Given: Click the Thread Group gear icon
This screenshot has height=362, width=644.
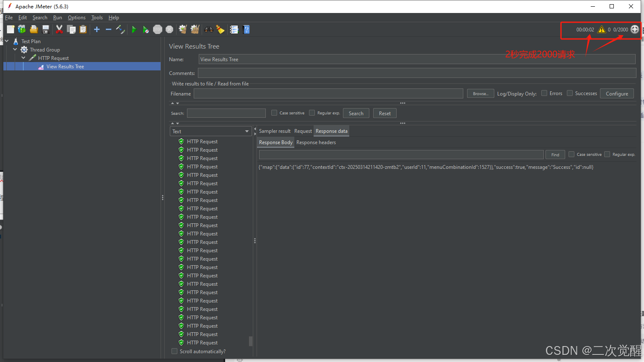Looking at the screenshot, I should point(24,49).
